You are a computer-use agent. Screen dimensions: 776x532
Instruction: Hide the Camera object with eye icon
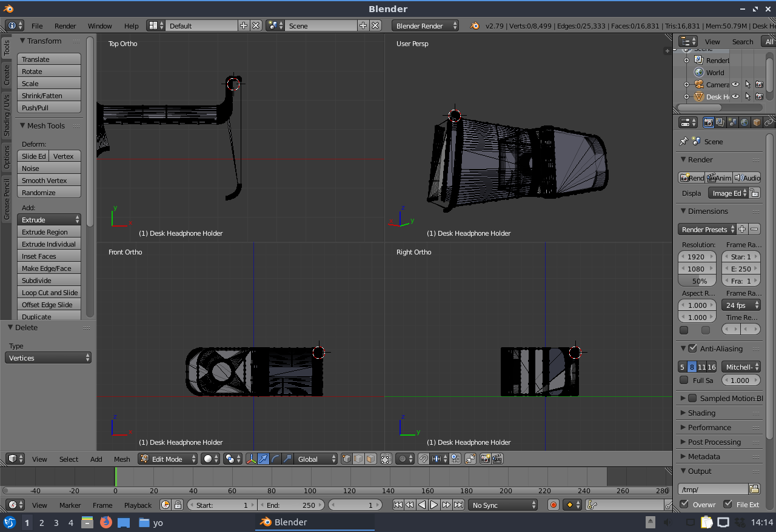735,85
